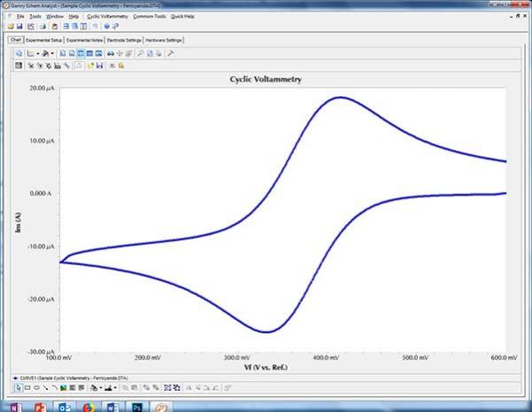The image size is (532, 412).
Task: Expand the fill color bucket dropdown
Action: (101, 388)
